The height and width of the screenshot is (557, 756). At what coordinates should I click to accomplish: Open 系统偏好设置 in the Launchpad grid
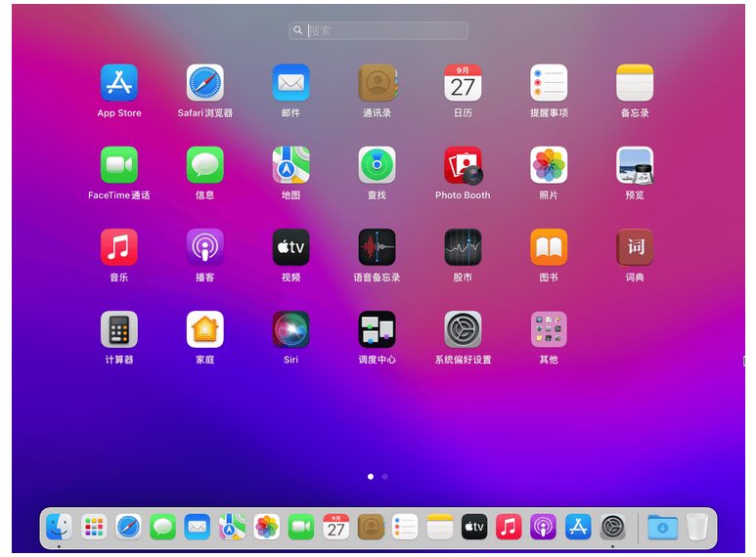click(x=463, y=329)
